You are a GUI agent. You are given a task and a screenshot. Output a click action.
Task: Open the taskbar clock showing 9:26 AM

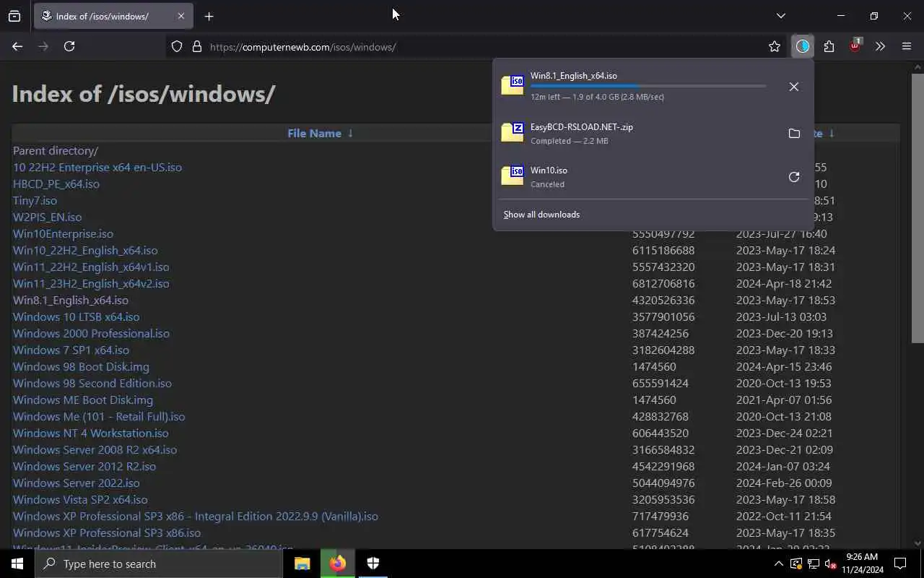coord(862,564)
